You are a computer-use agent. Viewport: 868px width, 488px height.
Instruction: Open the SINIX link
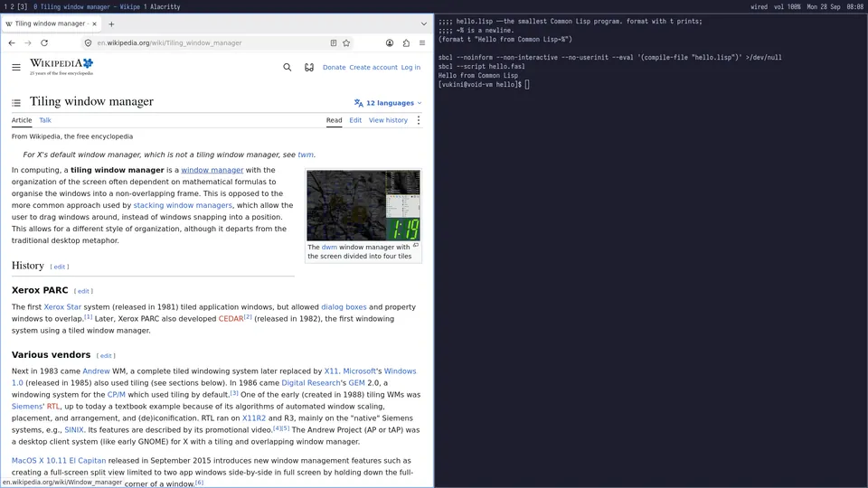click(74, 430)
